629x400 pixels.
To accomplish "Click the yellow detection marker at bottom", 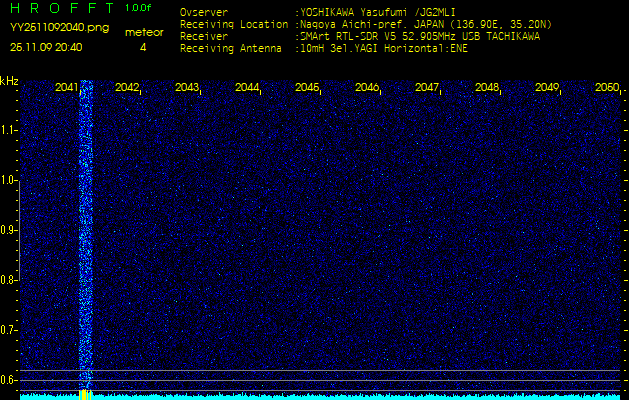I will [x=85, y=395].
